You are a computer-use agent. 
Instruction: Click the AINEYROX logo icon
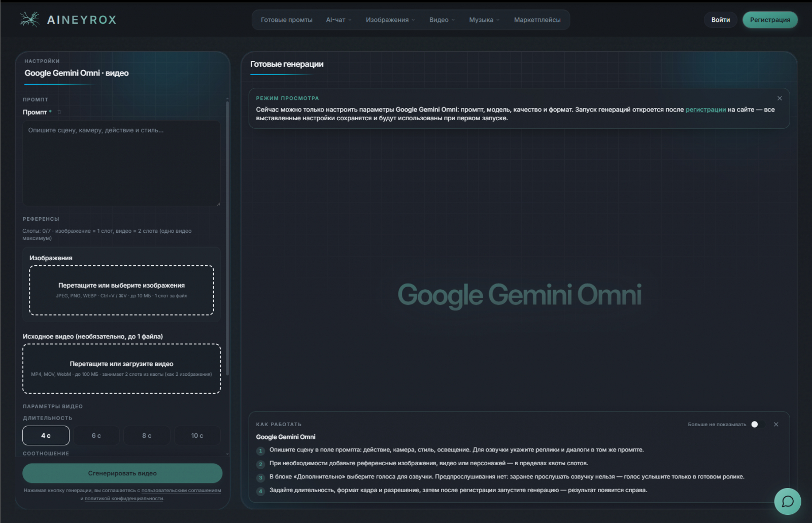coord(29,19)
